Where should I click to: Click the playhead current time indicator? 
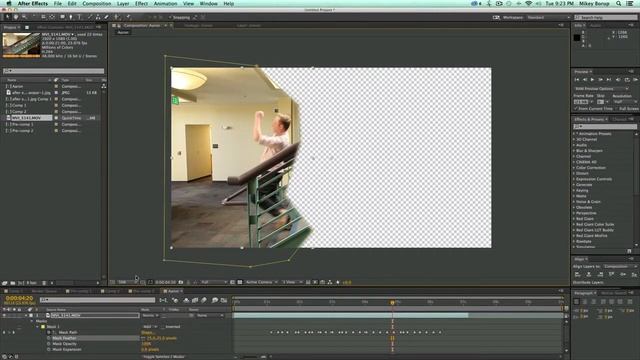392,302
